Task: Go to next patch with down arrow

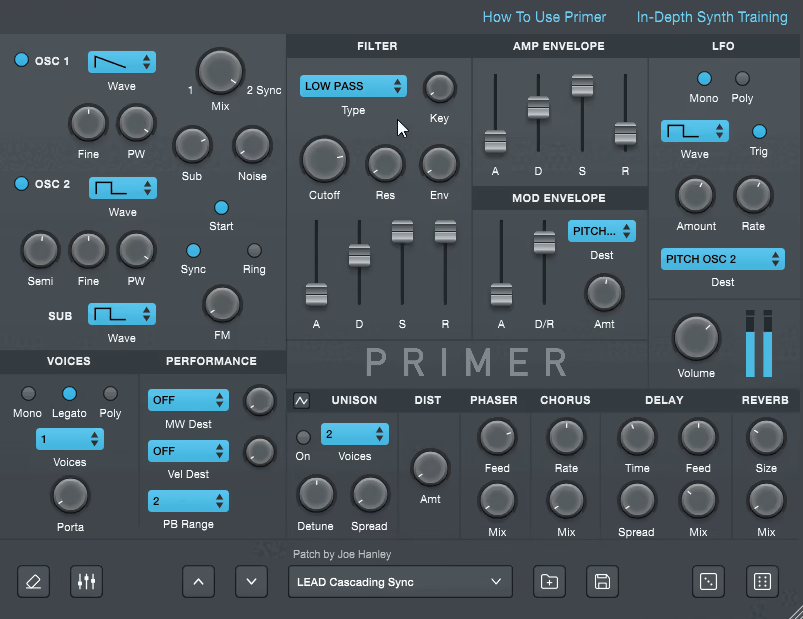Action: point(251,582)
